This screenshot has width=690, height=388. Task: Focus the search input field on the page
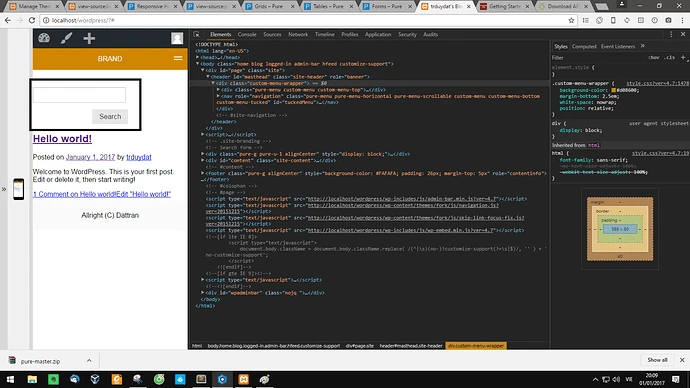pos(79,95)
